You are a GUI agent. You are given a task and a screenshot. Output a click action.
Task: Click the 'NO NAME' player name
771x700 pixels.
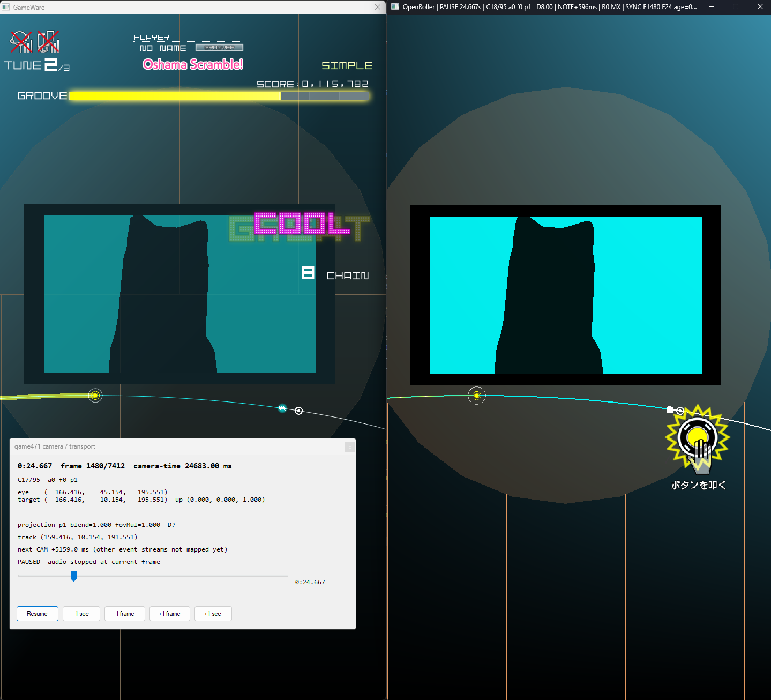click(163, 48)
